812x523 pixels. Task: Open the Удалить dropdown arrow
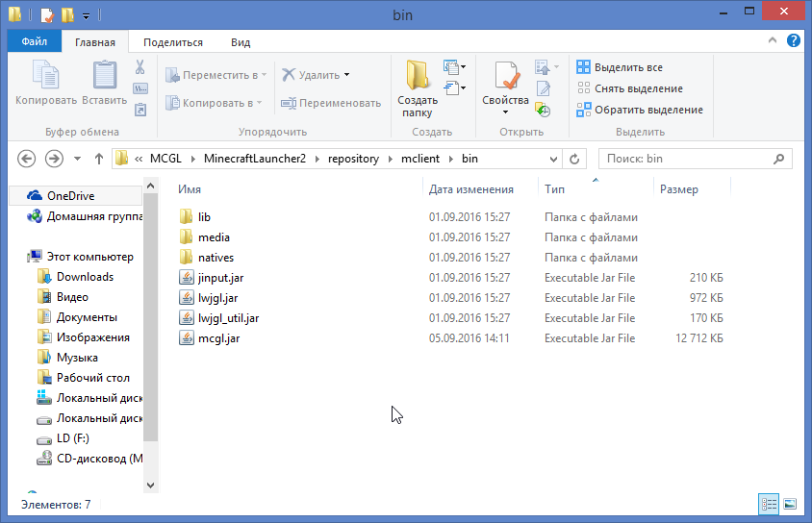[x=347, y=75]
